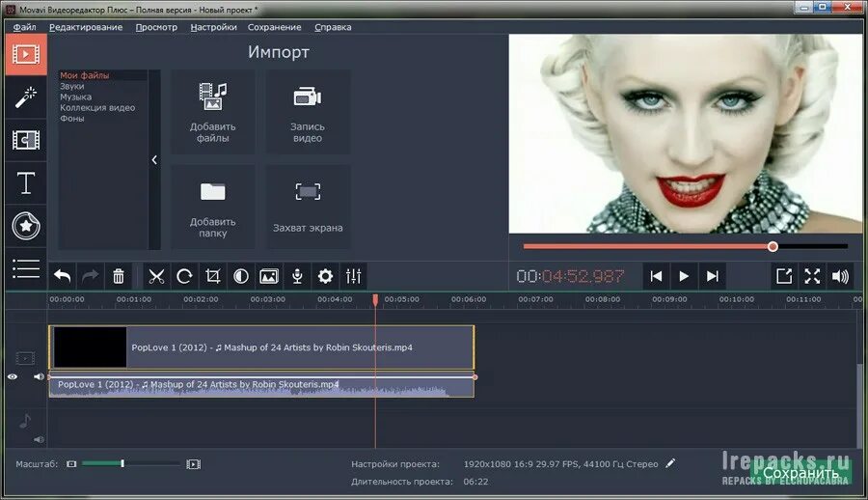
Task: Select the PopLove video clip on timeline
Action: pyautogui.click(x=261, y=347)
